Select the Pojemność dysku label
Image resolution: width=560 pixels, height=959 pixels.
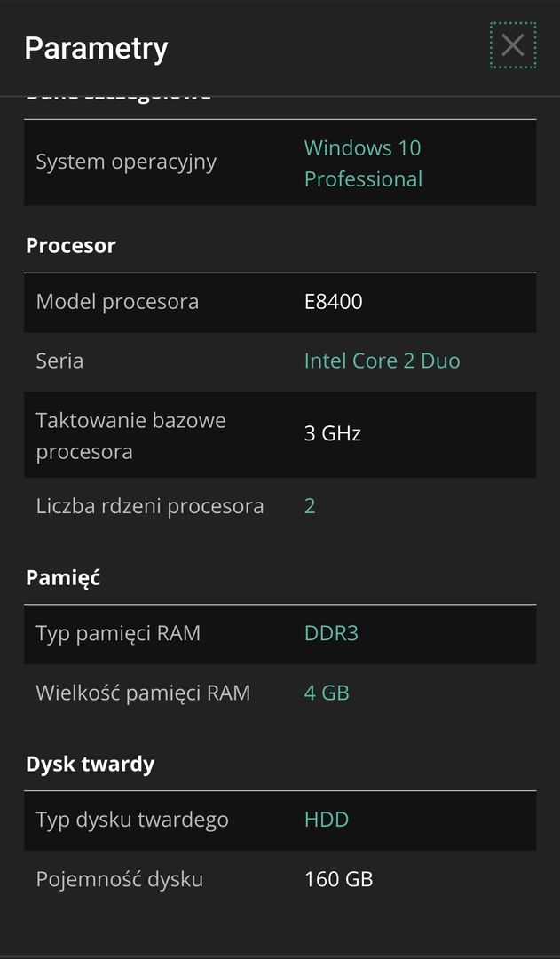coord(119,880)
